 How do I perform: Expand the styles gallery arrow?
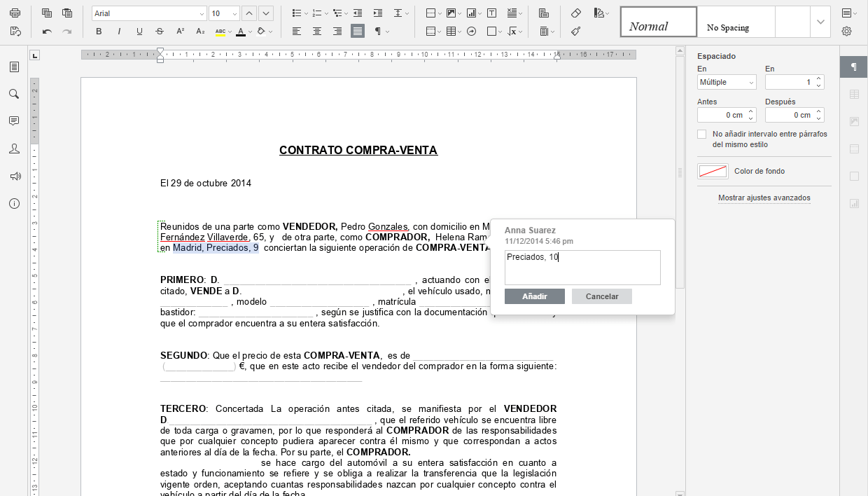(820, 22)
